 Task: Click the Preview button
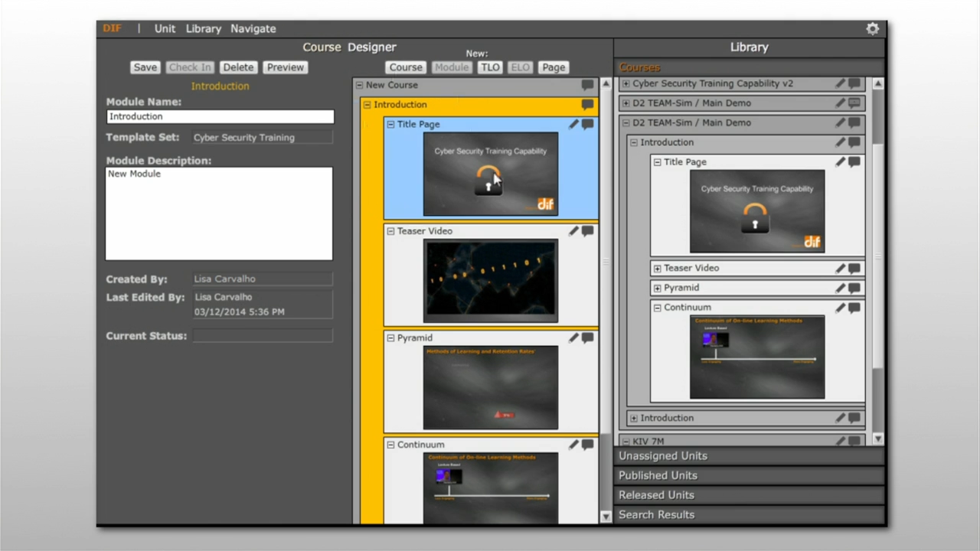point(286,67)
